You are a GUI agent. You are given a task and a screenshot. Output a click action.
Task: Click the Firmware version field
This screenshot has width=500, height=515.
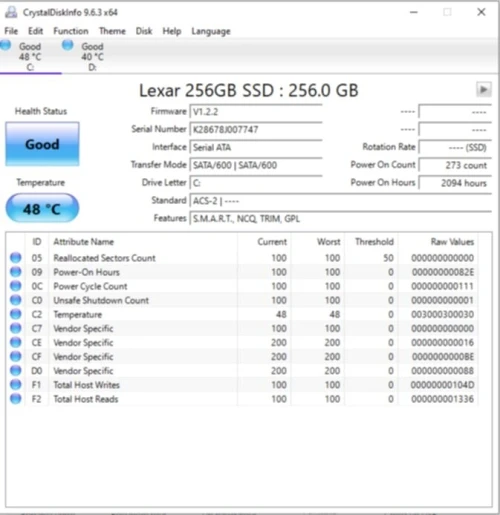coord(256,111)
